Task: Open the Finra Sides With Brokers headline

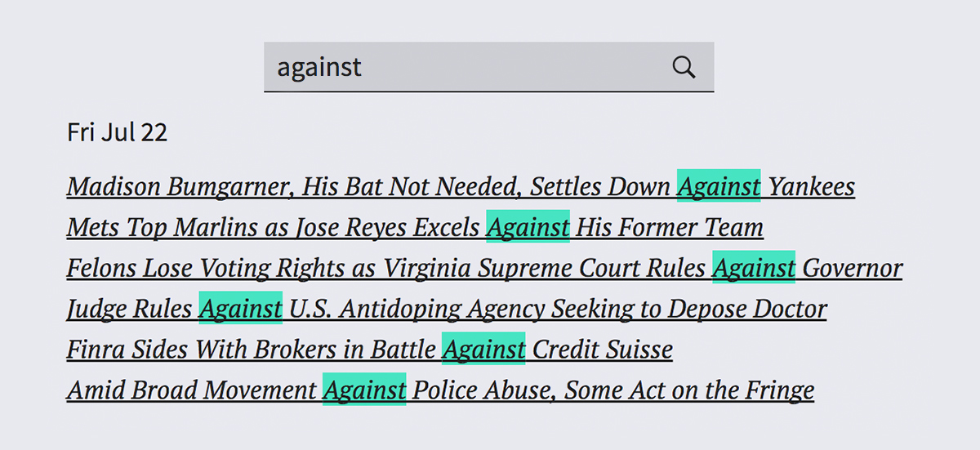Action: coord(370,350)
